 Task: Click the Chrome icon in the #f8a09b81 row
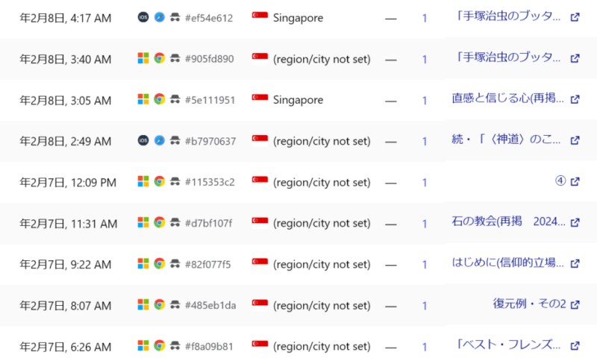tap(159, 345)
